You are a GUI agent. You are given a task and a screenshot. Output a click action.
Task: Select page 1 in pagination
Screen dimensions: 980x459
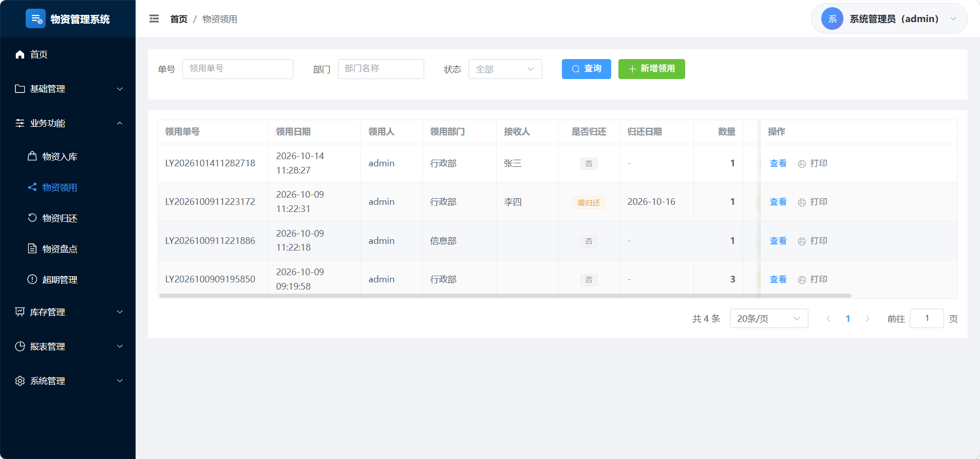[x=848, y=319]
